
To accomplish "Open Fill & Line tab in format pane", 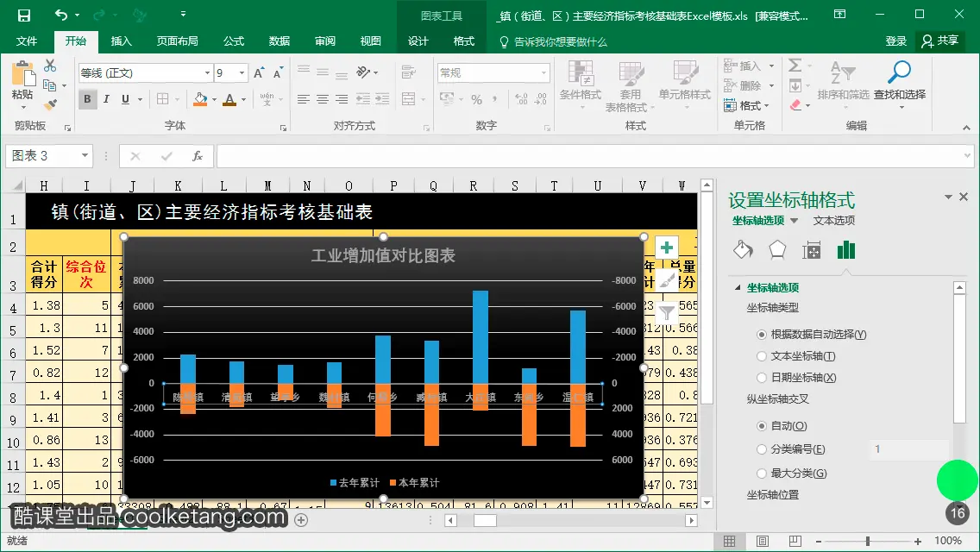I will click(x=743, y=250).
